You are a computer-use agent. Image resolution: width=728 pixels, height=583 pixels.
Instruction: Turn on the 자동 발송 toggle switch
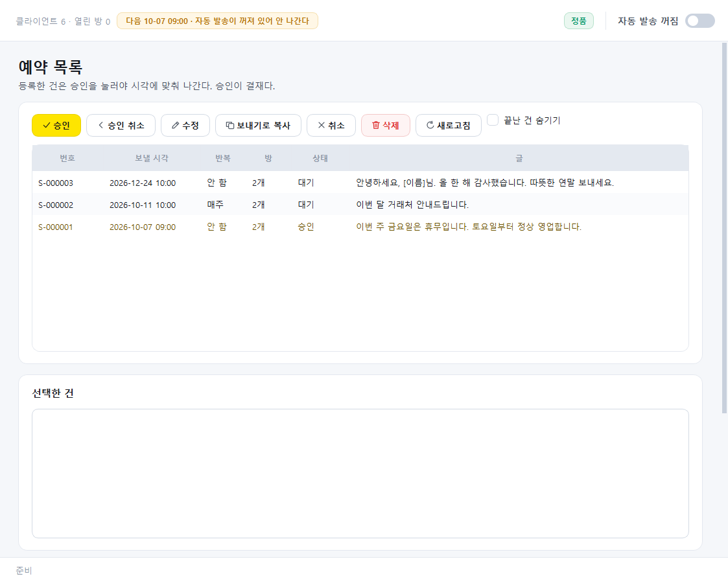point(699,21)
